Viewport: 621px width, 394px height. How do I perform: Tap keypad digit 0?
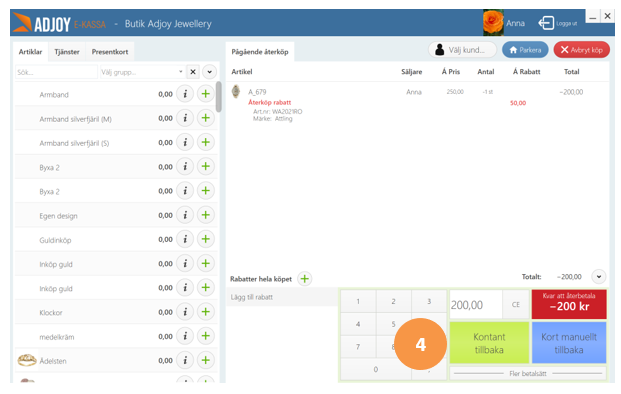click(375, 369)
